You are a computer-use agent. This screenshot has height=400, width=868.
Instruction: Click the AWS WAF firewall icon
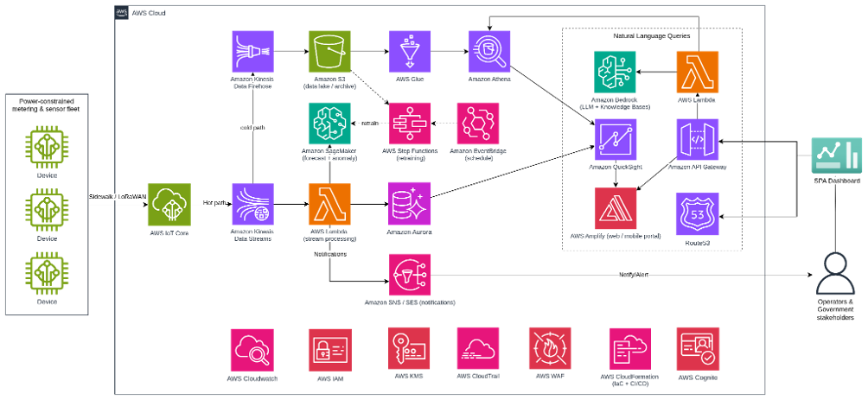550,348
